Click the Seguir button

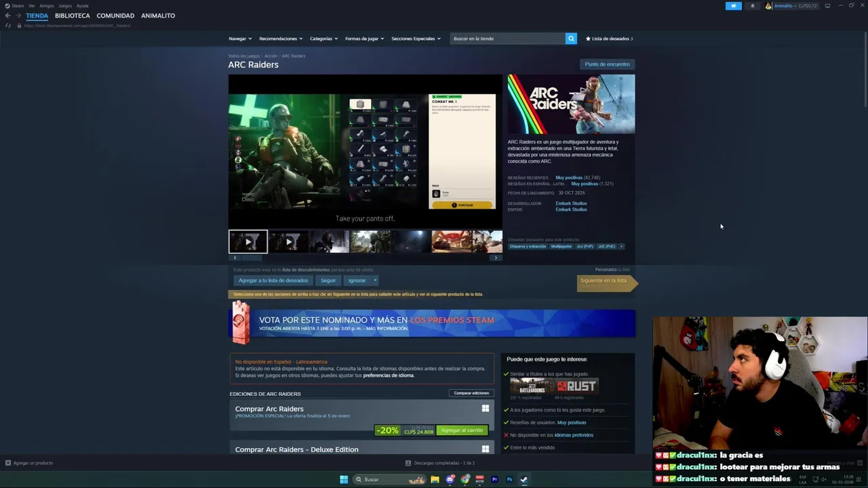[x=328, y=281]
